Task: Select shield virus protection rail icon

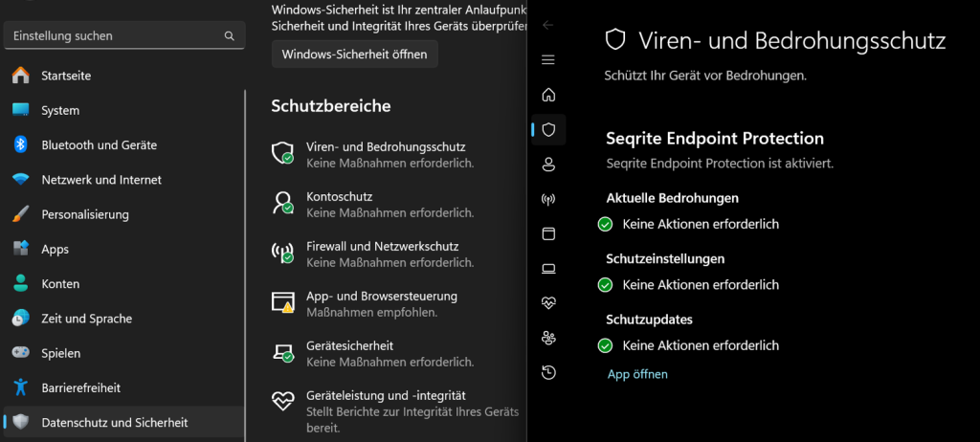Action: (x=548, y=130)
